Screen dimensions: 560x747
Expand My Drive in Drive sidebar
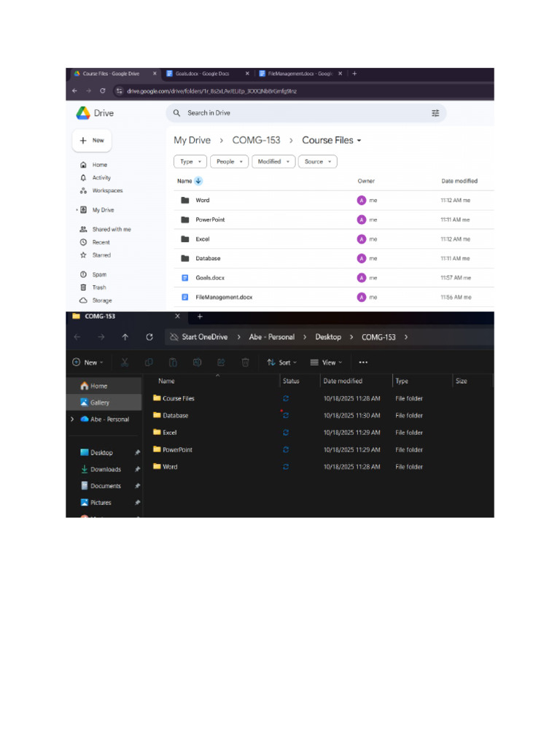tap(77, 210)
